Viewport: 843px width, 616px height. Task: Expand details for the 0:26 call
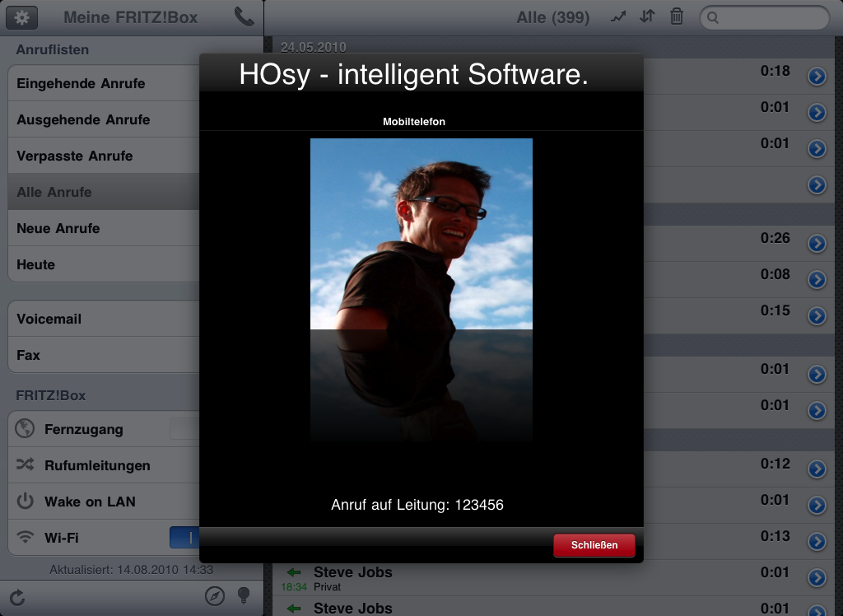coord(816,244)
